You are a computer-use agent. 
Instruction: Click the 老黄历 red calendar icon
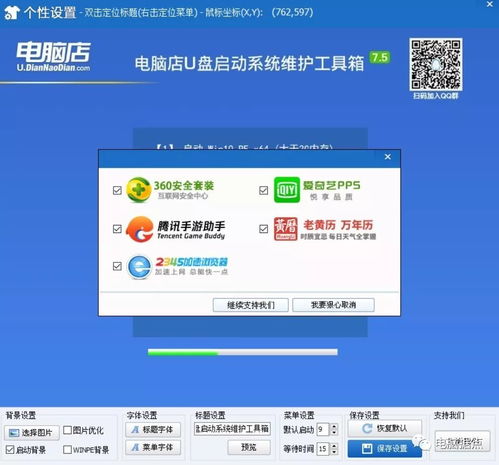coord(286,229)
